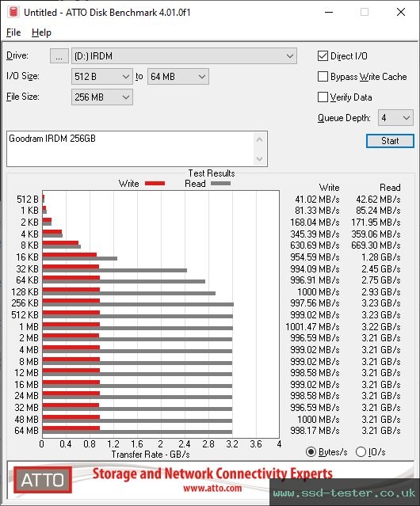This screenshot has width=420, height=506.
Task: Open the 64 MB maximum I/O size dropdown
Action: 178,77
